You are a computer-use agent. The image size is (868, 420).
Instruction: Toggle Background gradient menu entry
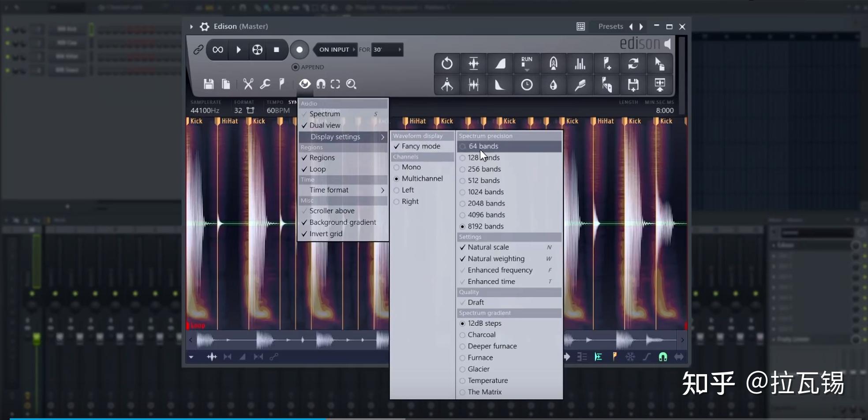coord(343,223)
